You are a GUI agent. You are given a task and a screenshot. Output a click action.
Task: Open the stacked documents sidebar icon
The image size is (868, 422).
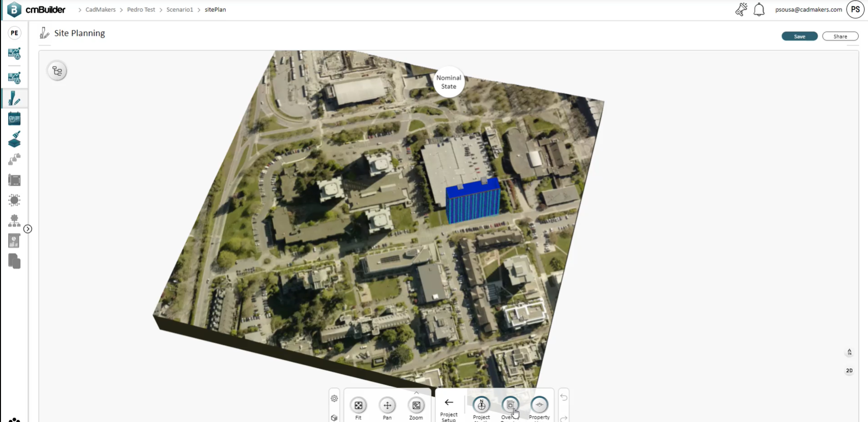pos(14,261)
